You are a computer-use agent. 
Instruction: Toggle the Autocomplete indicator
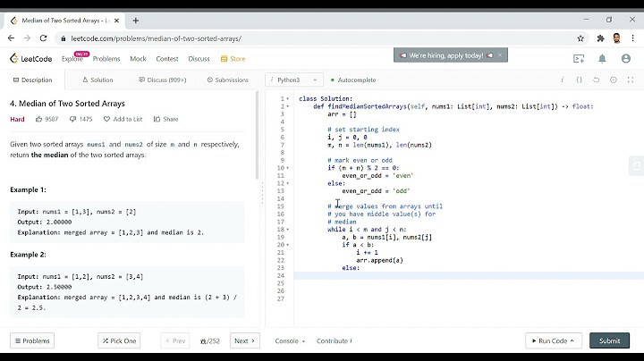353,80
